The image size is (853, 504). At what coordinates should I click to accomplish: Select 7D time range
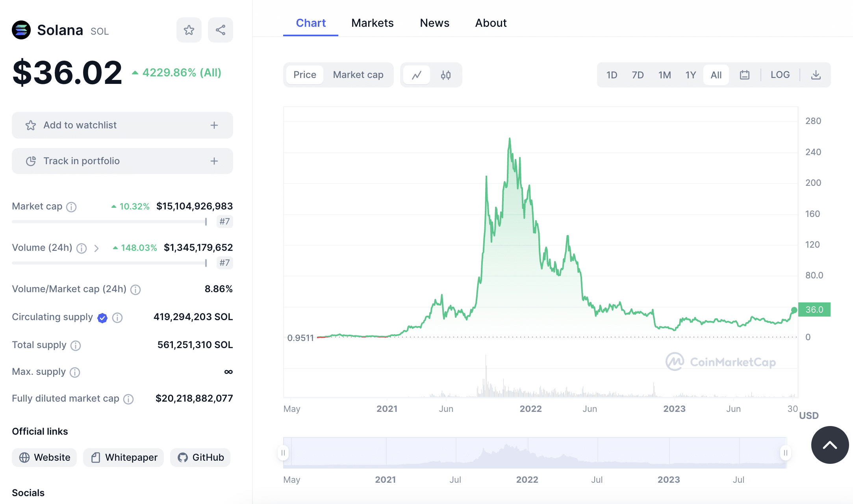tap(638, 75)
